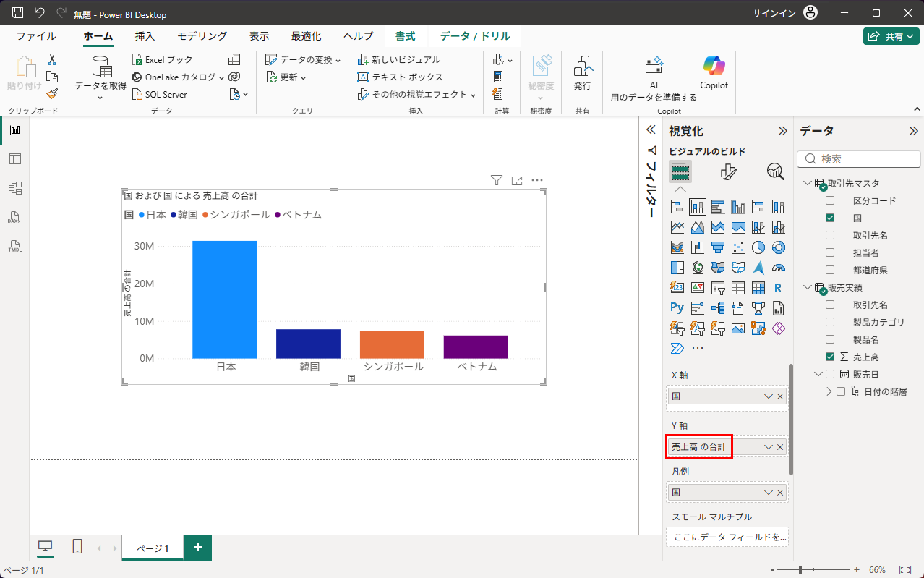Open Copilot from the ribbon
924x578 pixels.
click(x=714, y=73)
